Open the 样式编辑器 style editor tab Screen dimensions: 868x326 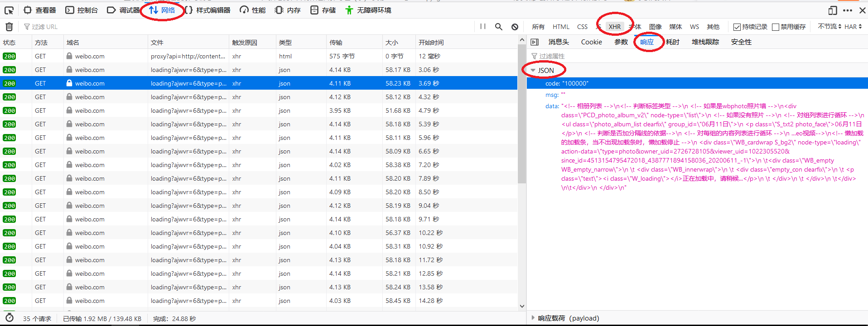(207, 10)
